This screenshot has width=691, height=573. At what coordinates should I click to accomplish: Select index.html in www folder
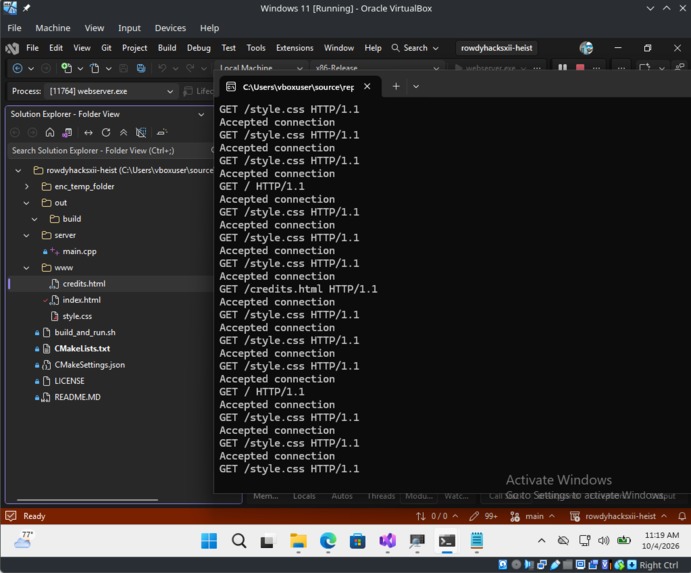[82, 300]
